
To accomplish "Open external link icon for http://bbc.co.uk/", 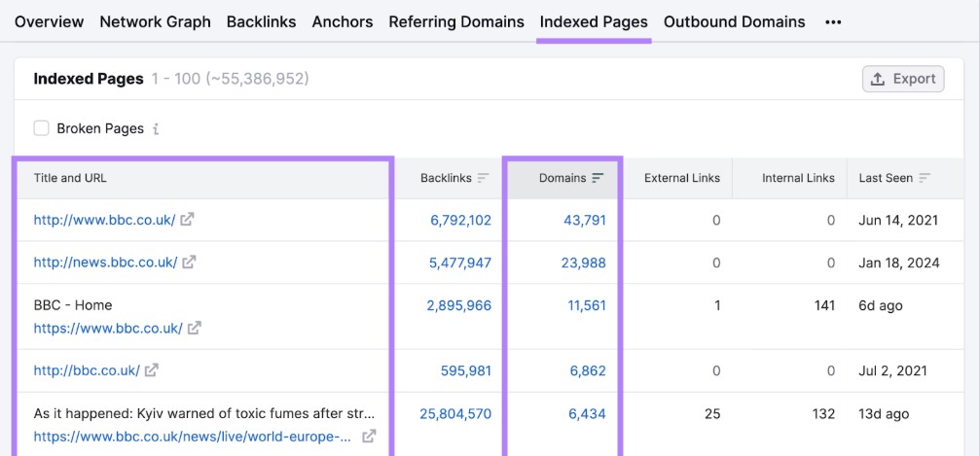I will (x=151, y=369).
